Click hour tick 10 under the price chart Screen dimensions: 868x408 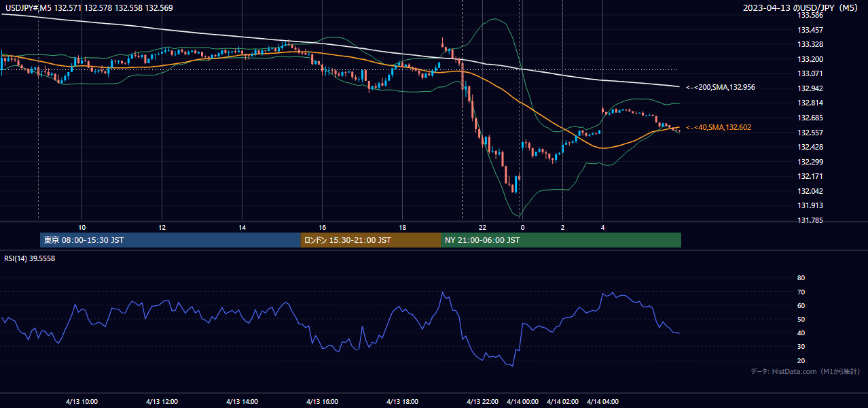(x=82, y=227)
